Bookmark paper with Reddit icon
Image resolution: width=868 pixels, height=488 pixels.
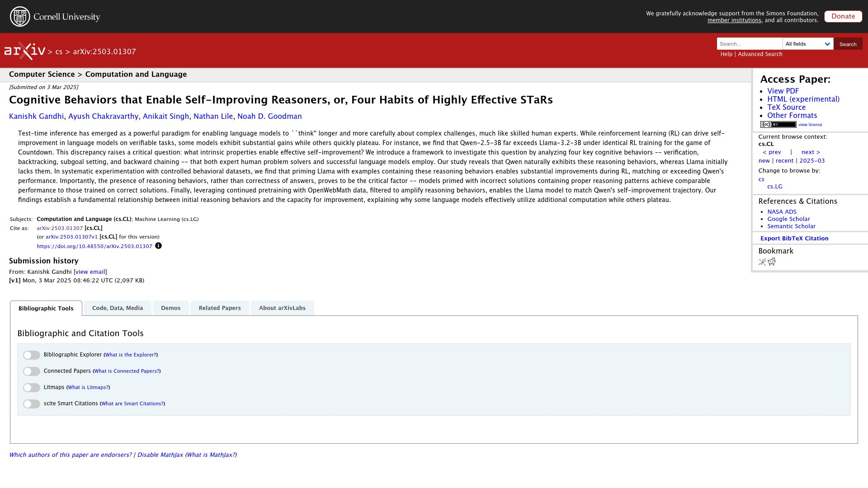point(772,262)
